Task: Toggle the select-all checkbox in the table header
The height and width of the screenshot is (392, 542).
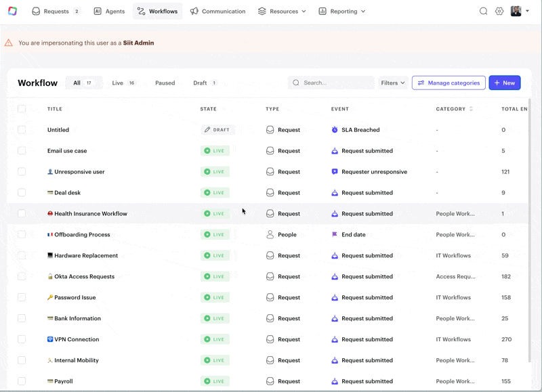Action: (x=22, y=109)
